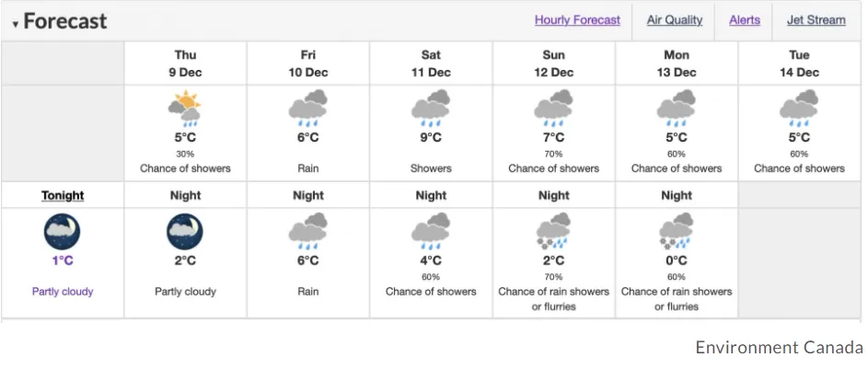This screenshot has height=369, width=868.
Task: Select the Tonight heading
Action: point(63,195)
